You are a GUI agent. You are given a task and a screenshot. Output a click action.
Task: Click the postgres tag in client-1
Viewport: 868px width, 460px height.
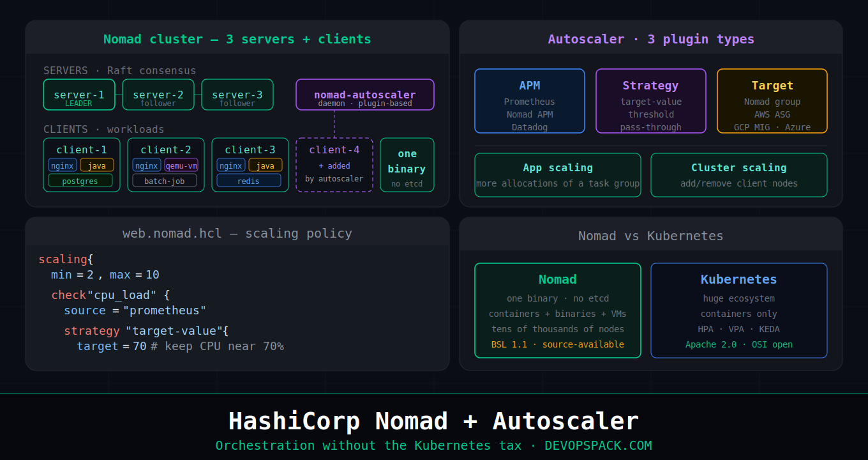point(80,181)
